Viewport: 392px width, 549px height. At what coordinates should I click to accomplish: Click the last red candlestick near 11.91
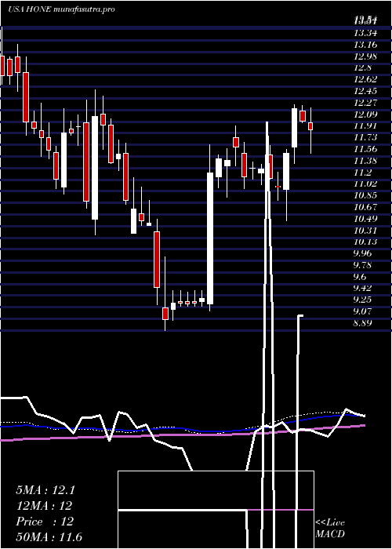(310, 126)
